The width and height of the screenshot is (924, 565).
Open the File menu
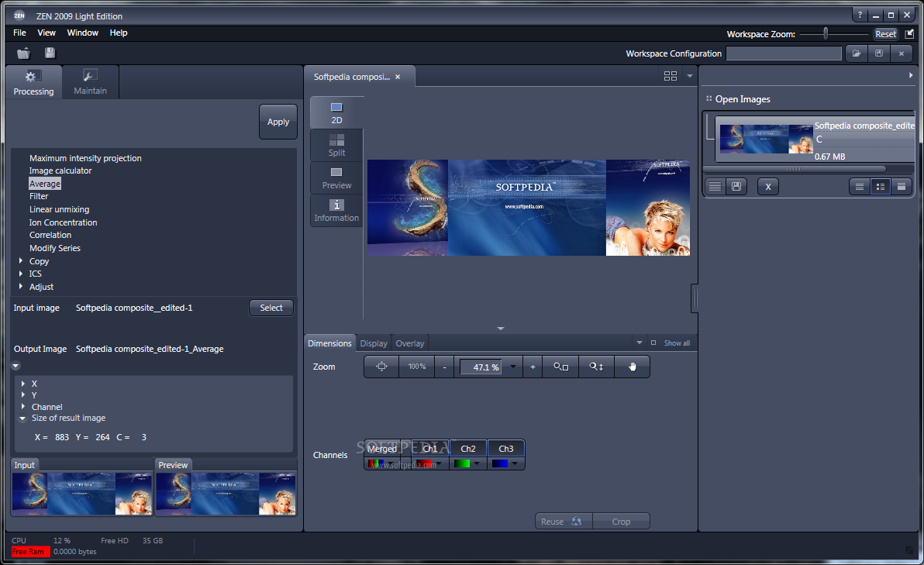(19, 33)
